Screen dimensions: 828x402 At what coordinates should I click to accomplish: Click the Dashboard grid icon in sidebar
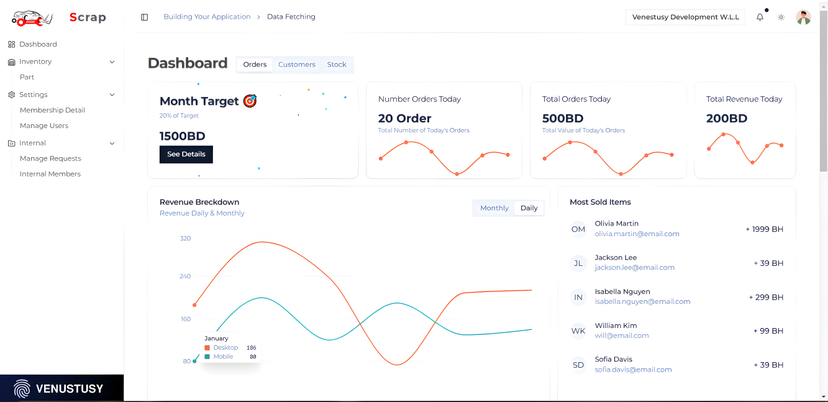11,44
